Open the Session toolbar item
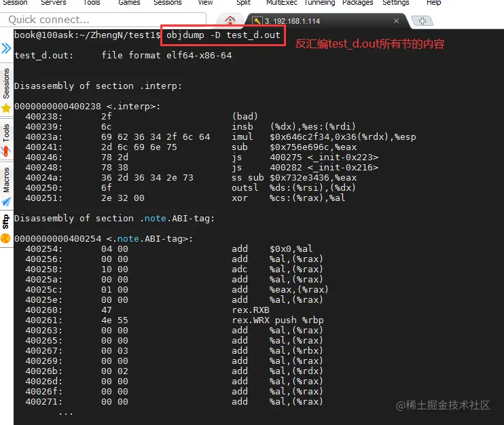The image size is (504, 425). click(x=15, y=3)
